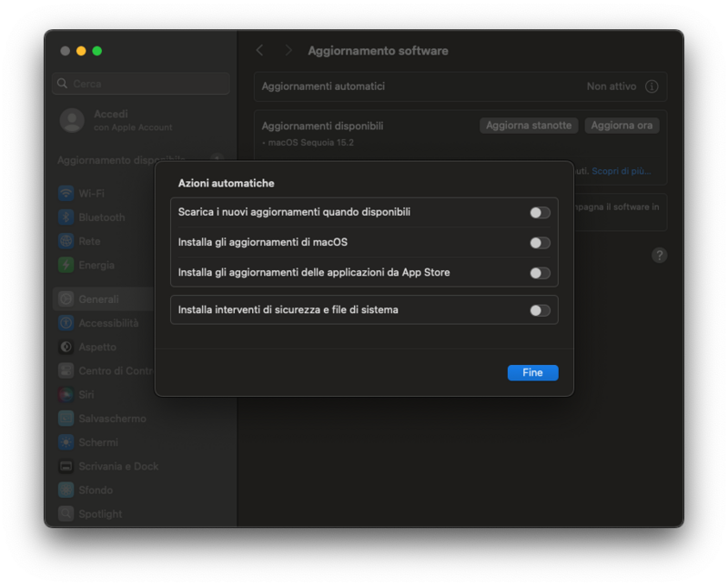The width and height of the screenshot is (728, 586).
Task: Toggle Installa gli aggiornamenti di macOS
Action: (x=539, y=243)
